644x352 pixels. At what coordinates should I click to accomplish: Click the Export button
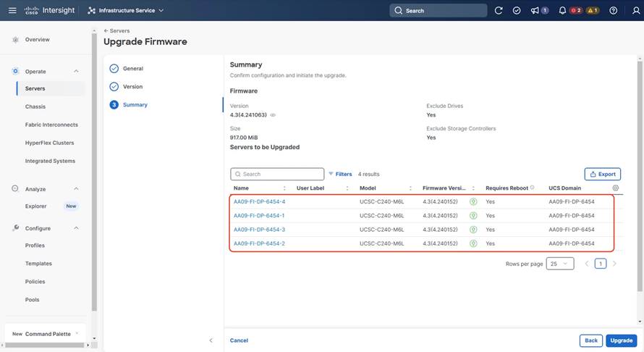pos(602,174)
